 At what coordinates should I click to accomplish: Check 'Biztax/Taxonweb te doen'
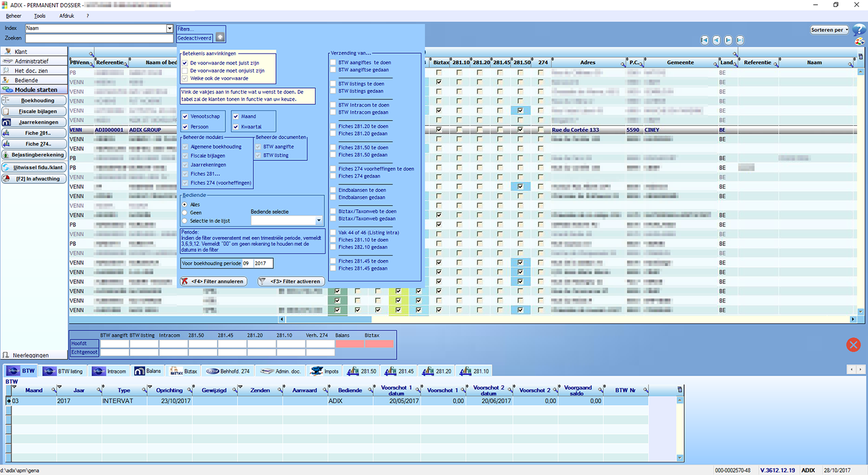pyautogui.click(x=333, y=212)
